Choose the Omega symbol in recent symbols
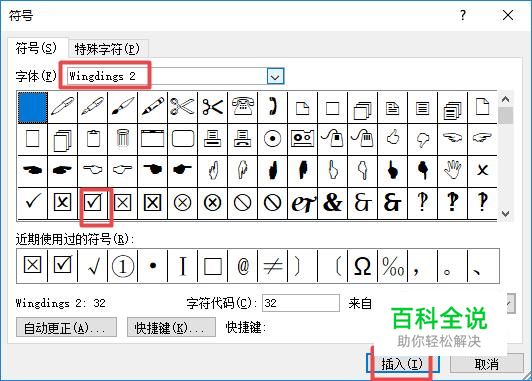This screenshot has height=381, width=532. 362,266
